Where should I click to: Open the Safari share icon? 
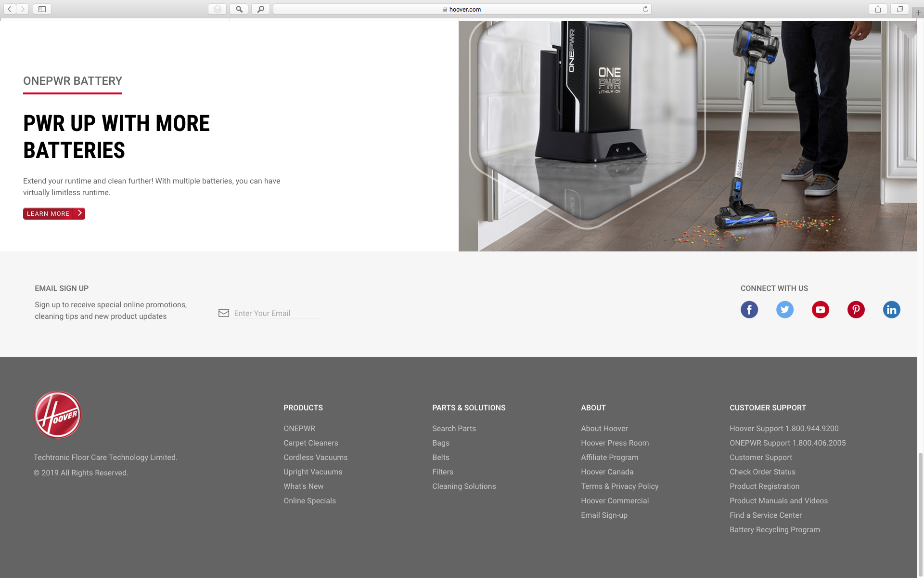coord(878,9)
